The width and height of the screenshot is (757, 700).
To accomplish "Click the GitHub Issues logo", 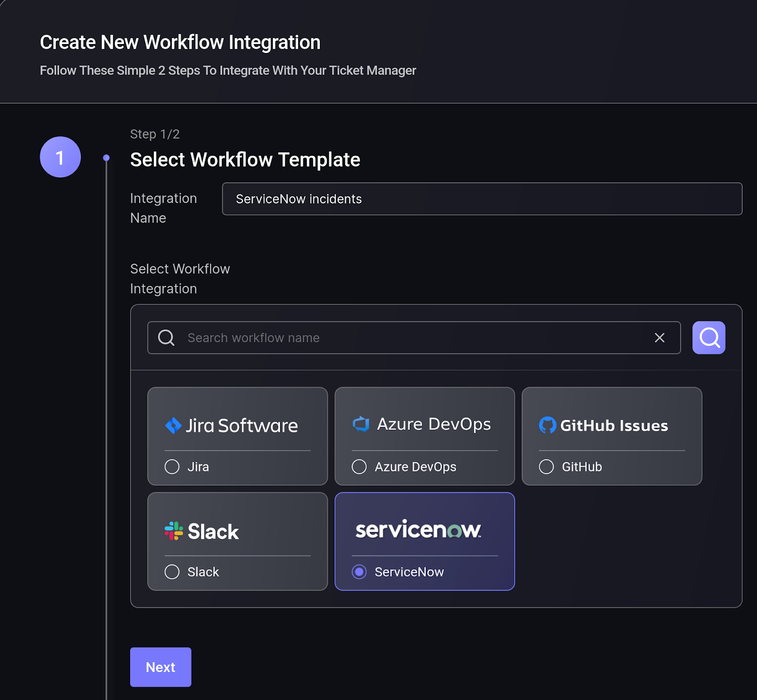I will tap(604, 425).
